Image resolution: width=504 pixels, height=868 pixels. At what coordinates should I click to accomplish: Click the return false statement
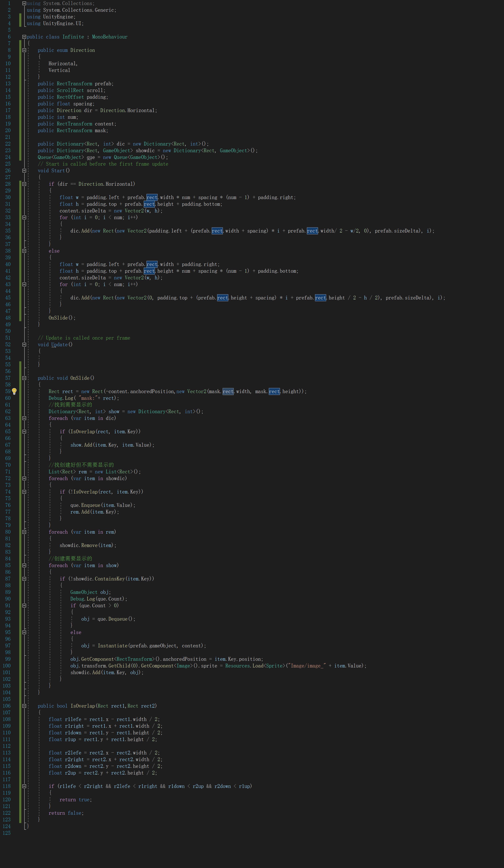(66, 813)
